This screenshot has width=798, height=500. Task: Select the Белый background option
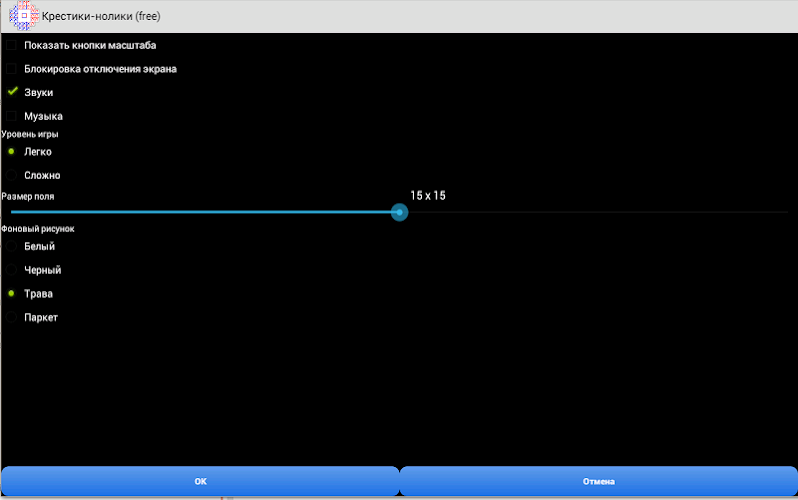pyautogui.click(x=11, y=246)
